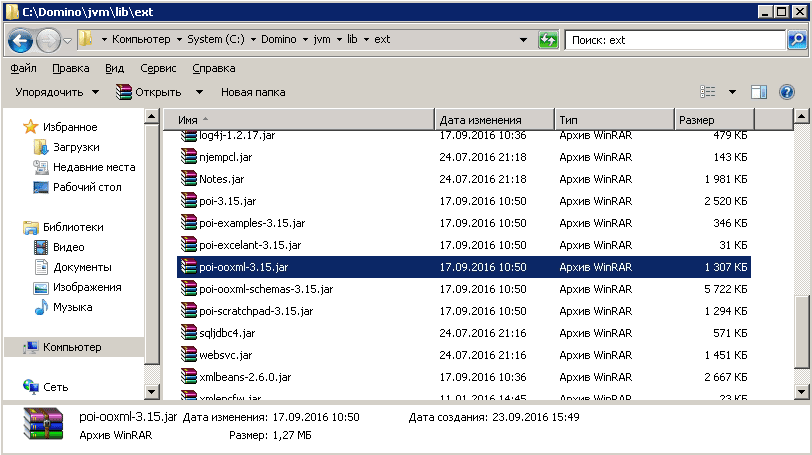This screenshot has height=455, width=812.
Task: Open the Загрузки folder in favorites
Action: [75, 147]
